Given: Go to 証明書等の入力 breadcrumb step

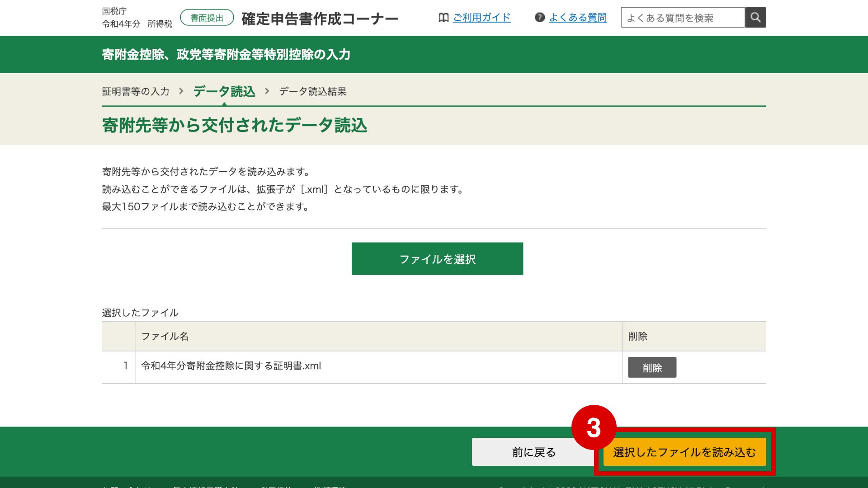Looking at the screenshot, I should [x=136, y=91].
